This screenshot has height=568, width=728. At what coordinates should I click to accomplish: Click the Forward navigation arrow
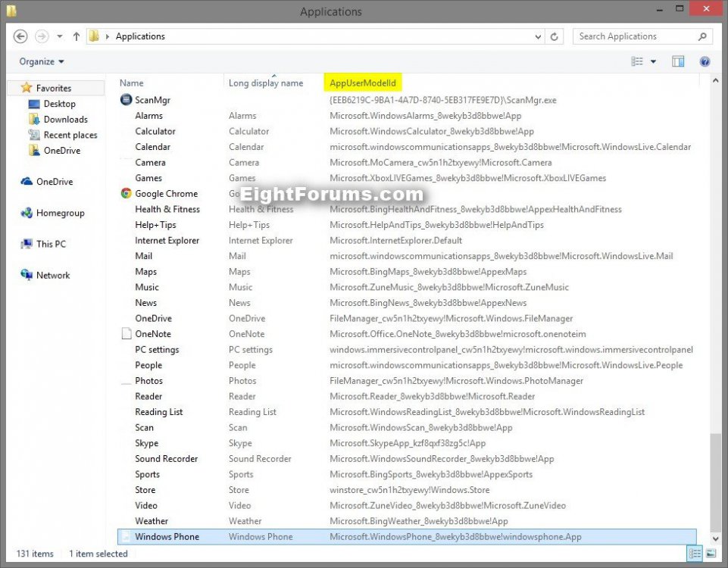pyautogui.click(x=42, y=36)
